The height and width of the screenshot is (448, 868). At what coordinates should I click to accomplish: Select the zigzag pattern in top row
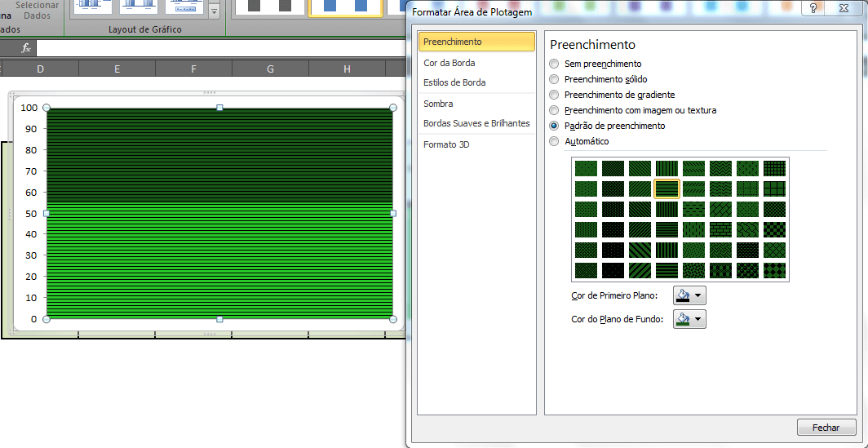point(721,168)
